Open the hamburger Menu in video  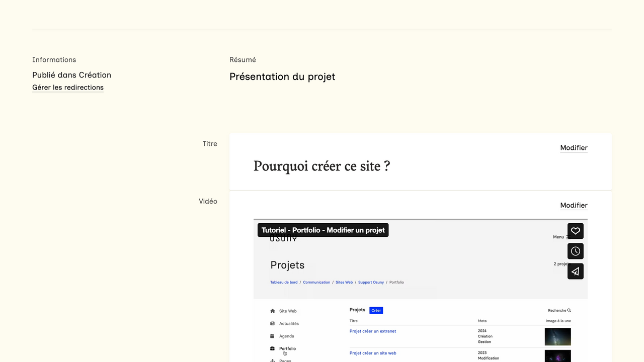point(568,237)
